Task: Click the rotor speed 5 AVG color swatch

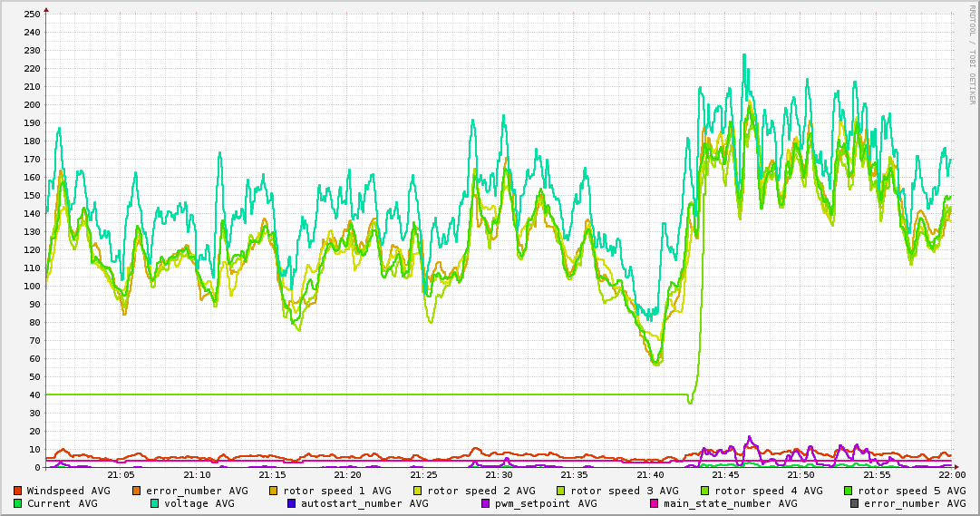Action: (849, 491)
